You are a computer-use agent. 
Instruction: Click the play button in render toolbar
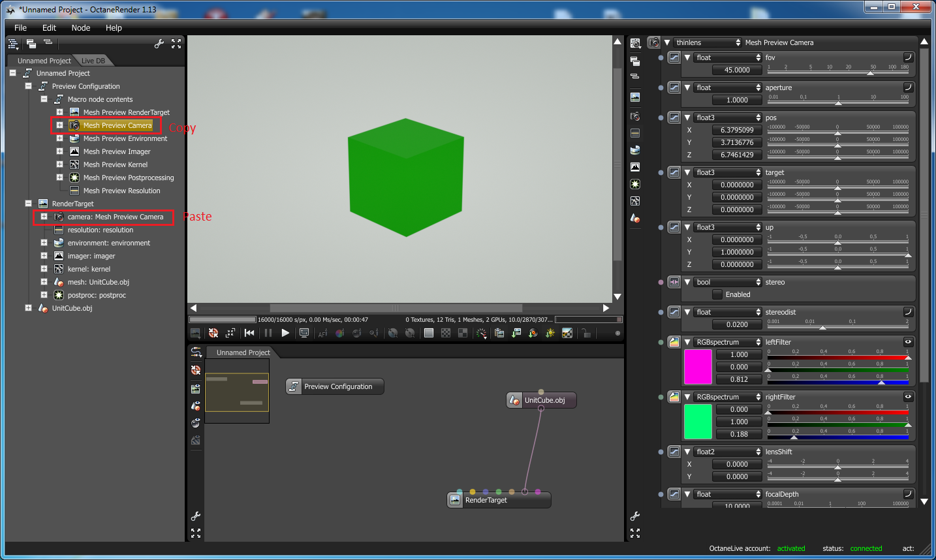click(285, 333)
